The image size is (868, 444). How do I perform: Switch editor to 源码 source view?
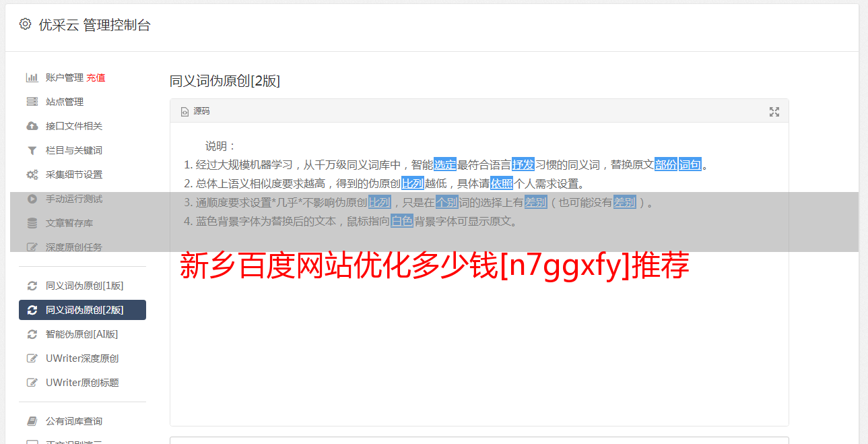tap(195, 111)
